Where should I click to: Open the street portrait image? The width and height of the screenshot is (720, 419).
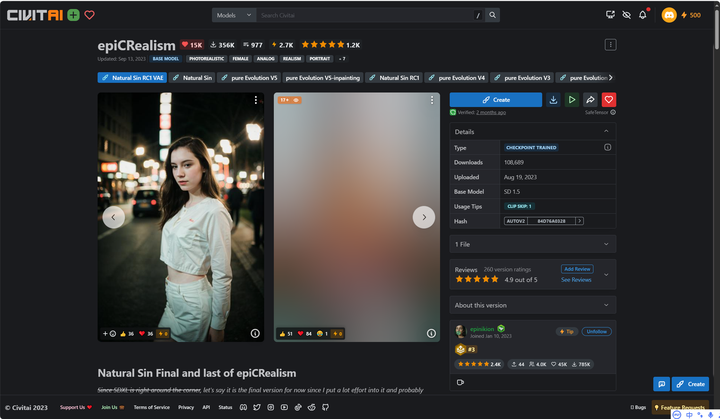point(181,217)
